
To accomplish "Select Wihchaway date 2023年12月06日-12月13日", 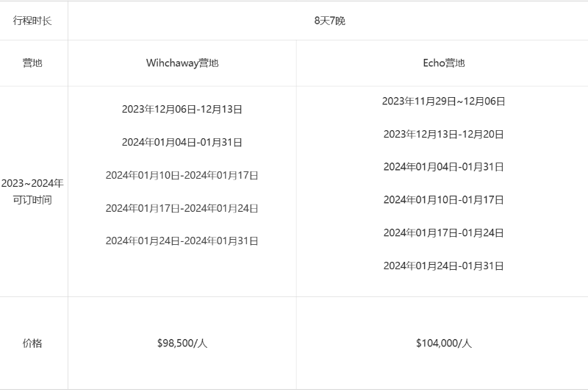I will point(182,109).
